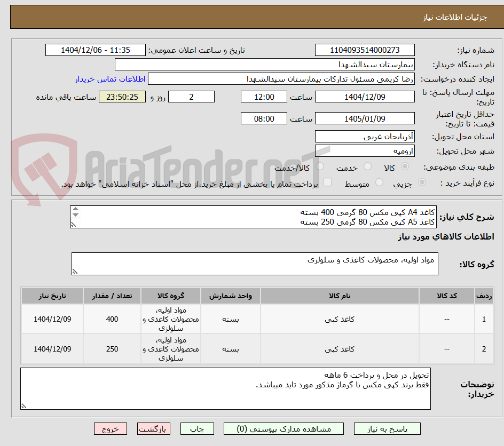Toggle the اسناد خزانه اسلامی payment checkbox

click(x=327, y=182)
